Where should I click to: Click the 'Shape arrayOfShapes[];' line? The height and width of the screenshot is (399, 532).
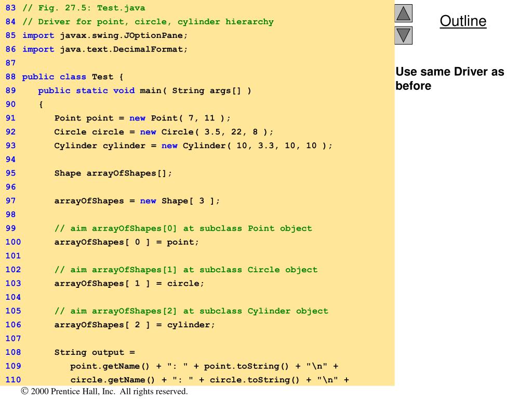(113, 174)
